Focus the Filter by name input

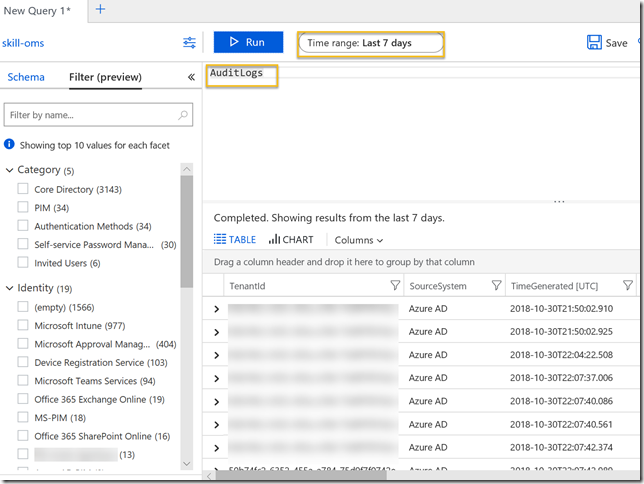point(98,115)
